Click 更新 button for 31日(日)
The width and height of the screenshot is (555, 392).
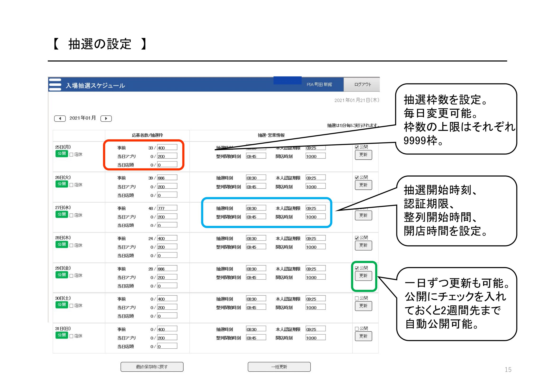tap(363, 336)
